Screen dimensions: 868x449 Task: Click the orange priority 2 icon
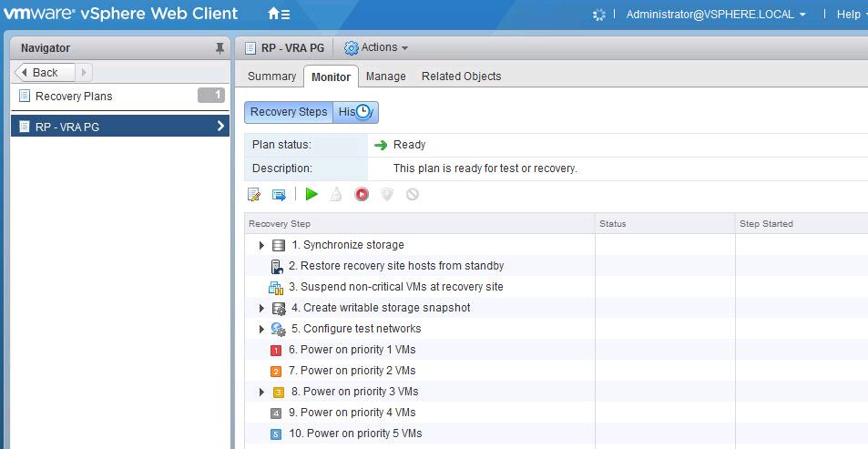[x=276, y=372]
